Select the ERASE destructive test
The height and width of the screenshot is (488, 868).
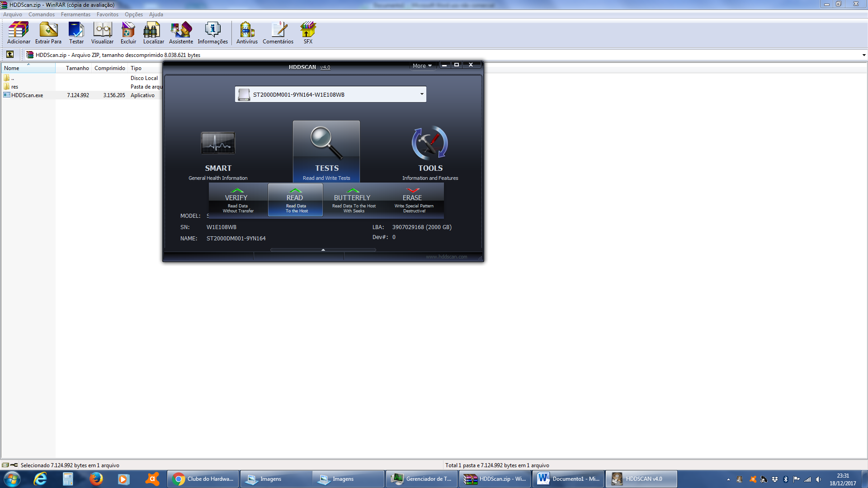click(x=413, y=200)
